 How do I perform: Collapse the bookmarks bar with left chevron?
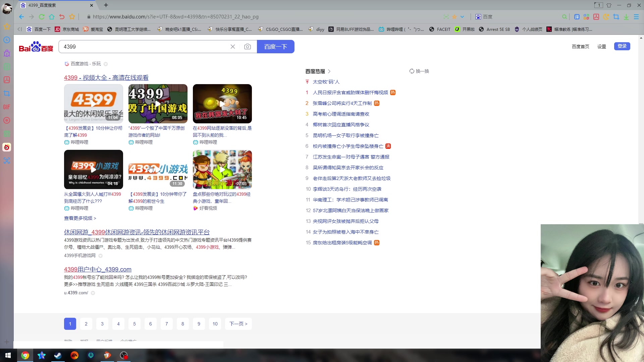pos(19,29)
